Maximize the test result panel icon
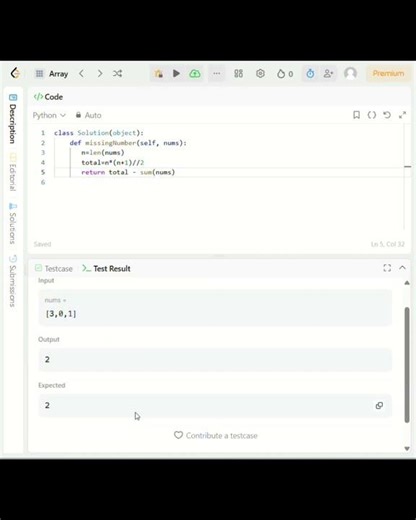416x520 pixels. click(387, 268)
